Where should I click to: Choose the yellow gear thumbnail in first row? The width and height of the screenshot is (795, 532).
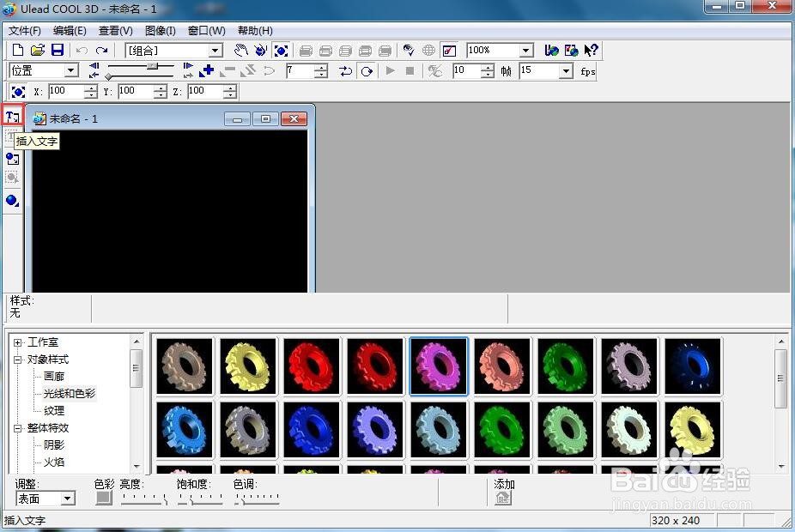[248, 366]
